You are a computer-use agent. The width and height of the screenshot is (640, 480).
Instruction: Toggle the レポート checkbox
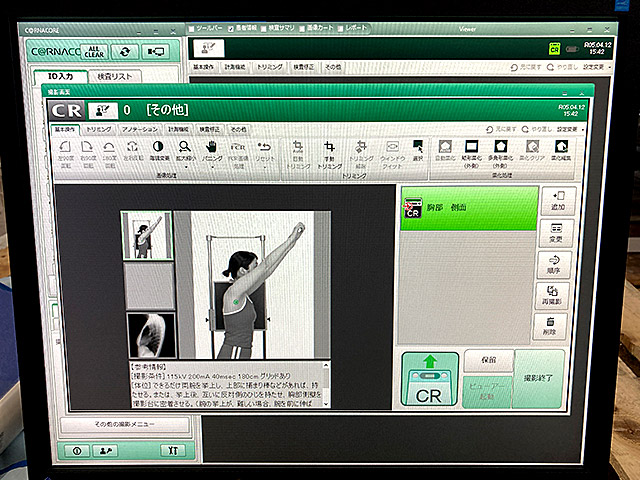tap(340, 29)
